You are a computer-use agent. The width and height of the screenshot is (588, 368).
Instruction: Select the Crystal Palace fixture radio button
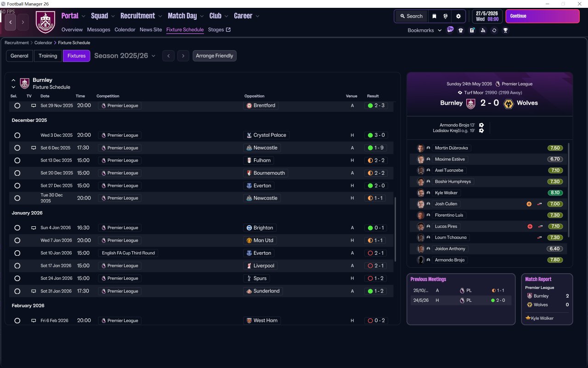tap(17, 135)
